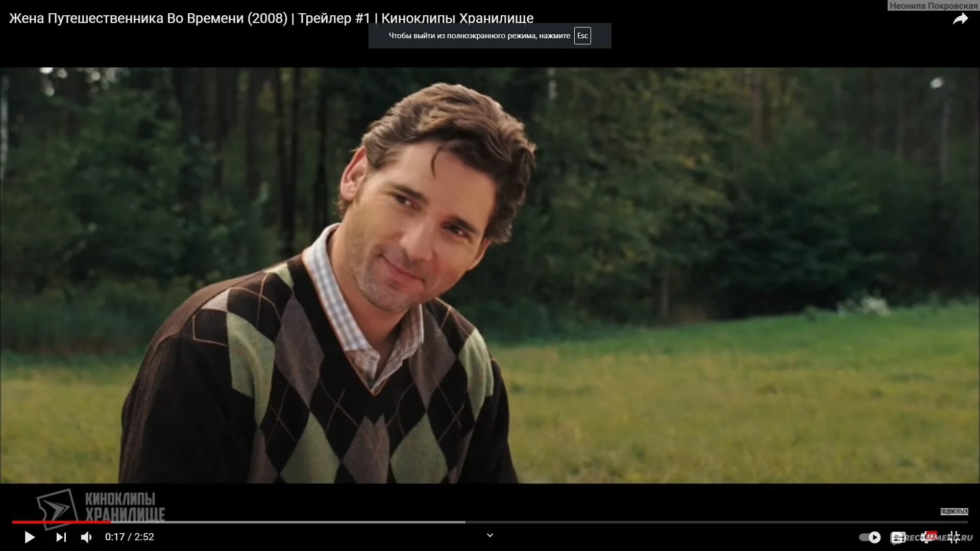Toggle the autoplay switch

coord(870,537)
